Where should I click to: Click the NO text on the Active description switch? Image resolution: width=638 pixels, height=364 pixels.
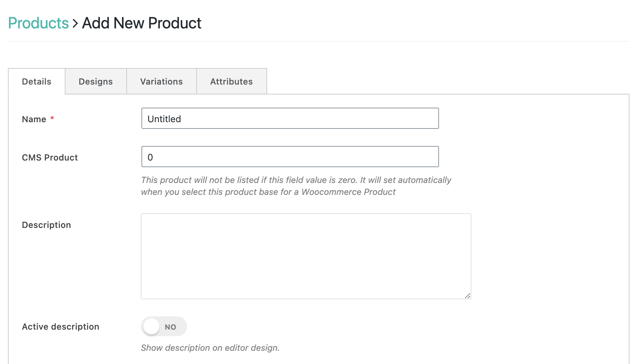pos(170,327)
